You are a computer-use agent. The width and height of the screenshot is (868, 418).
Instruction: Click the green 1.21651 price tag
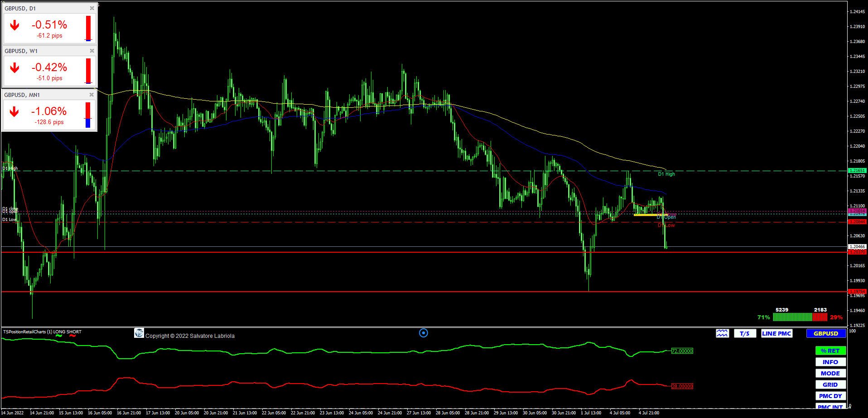[x=857, y=171]
